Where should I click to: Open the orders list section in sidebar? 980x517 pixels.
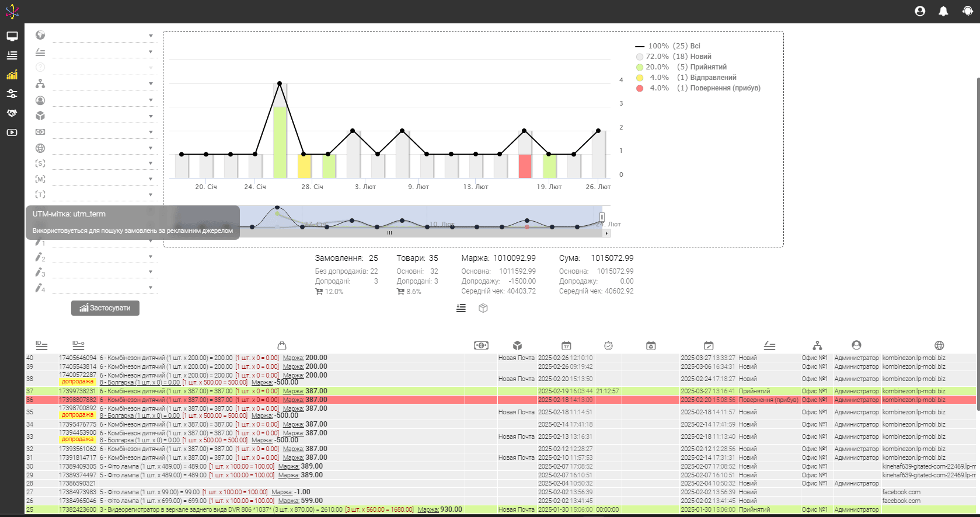pos(12,55)
